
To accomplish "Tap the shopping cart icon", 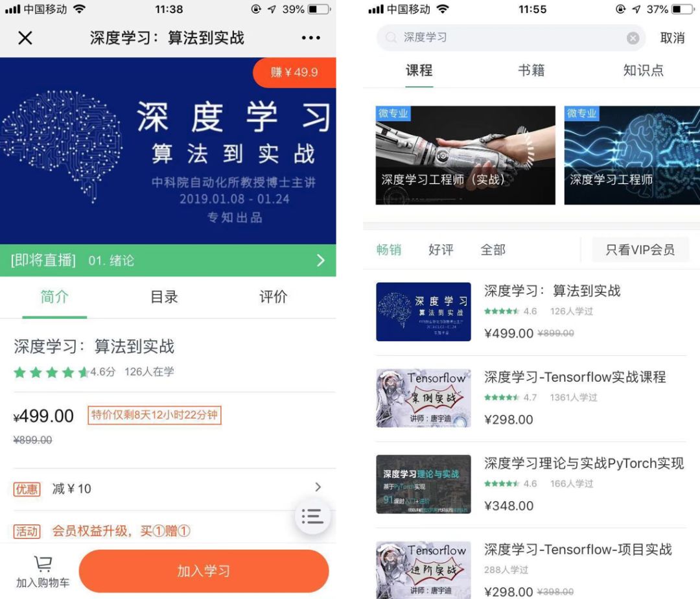I will [x=43, y=564].
